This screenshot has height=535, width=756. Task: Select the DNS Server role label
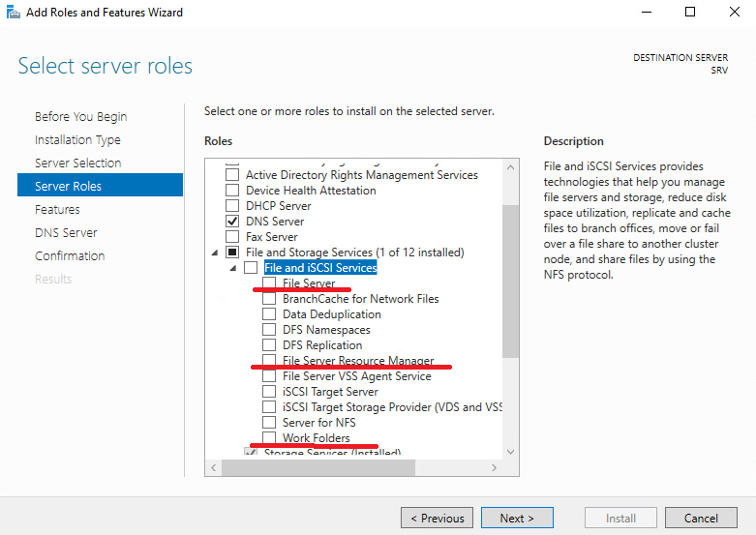point(275,222)
